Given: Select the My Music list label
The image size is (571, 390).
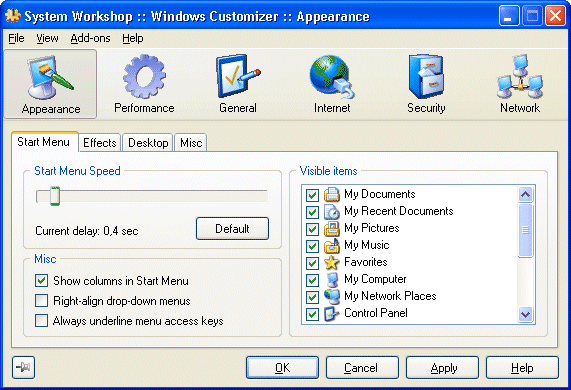Looking at the screenshot, I should point(367,245).
